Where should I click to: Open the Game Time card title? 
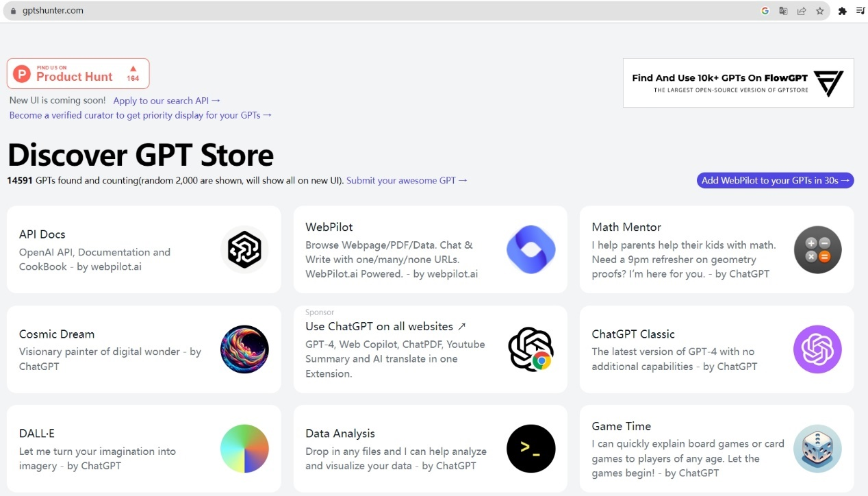(x=622, y=426)
